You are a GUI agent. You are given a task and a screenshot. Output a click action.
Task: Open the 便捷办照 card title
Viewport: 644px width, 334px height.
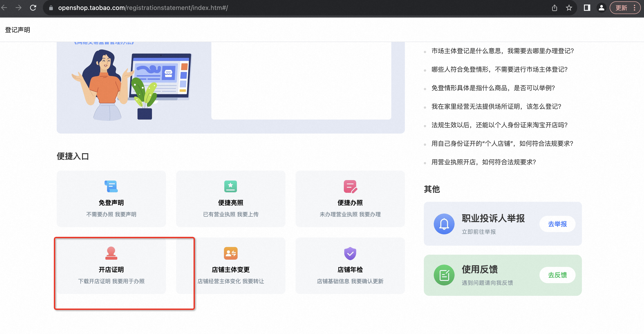coord(350,203)
